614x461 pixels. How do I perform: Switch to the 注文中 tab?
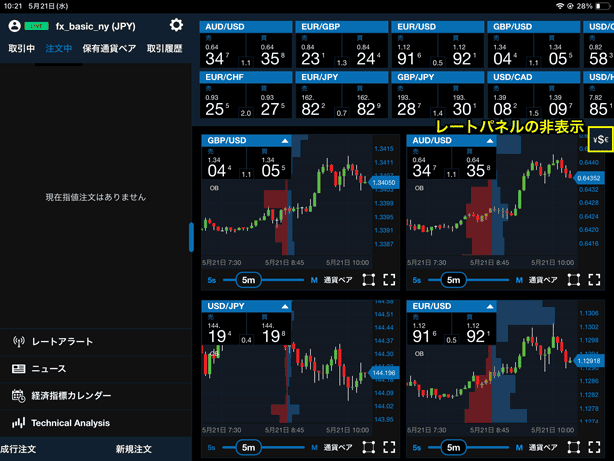click(x=59, y=48)
